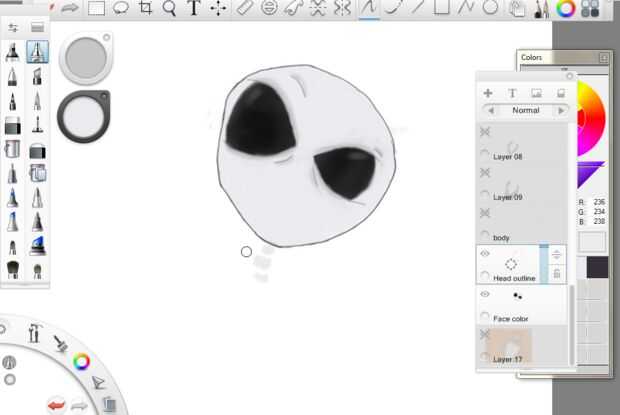The height and width of the screenshot is (415, 620).
Task: Select the Transform move tool
Action: [x=218, y=8]
